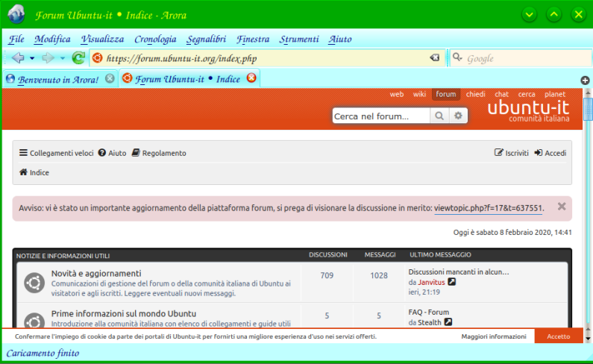This screenshot has width=593, height=364.
Task: Open the Regolamento link
Action: point(159,153)
